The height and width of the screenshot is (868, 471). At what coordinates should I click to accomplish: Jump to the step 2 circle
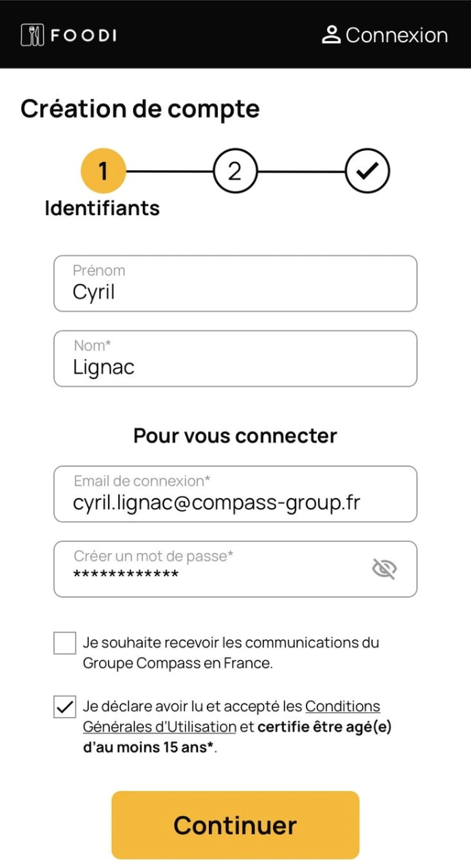click(x=235, y=171)
